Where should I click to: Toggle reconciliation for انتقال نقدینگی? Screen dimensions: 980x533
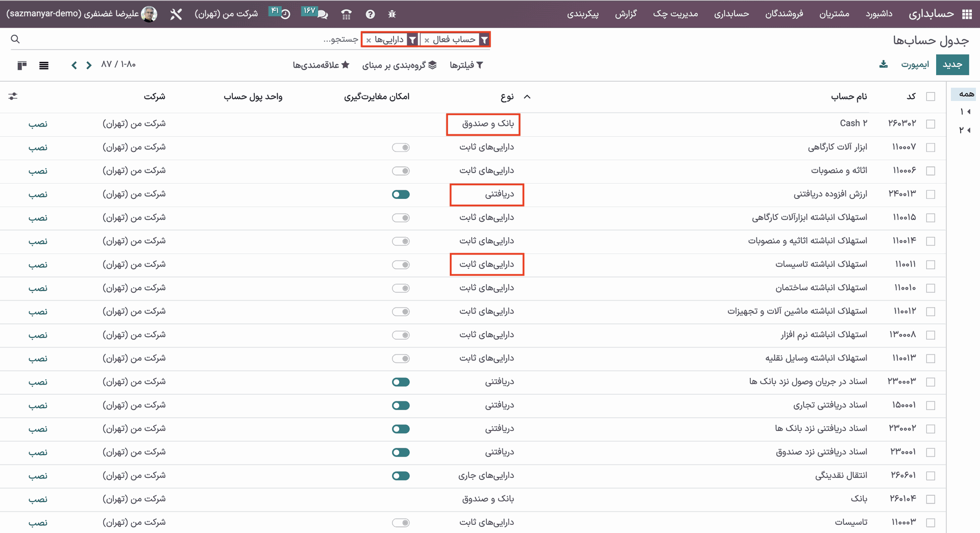click(x=401, y=476)
